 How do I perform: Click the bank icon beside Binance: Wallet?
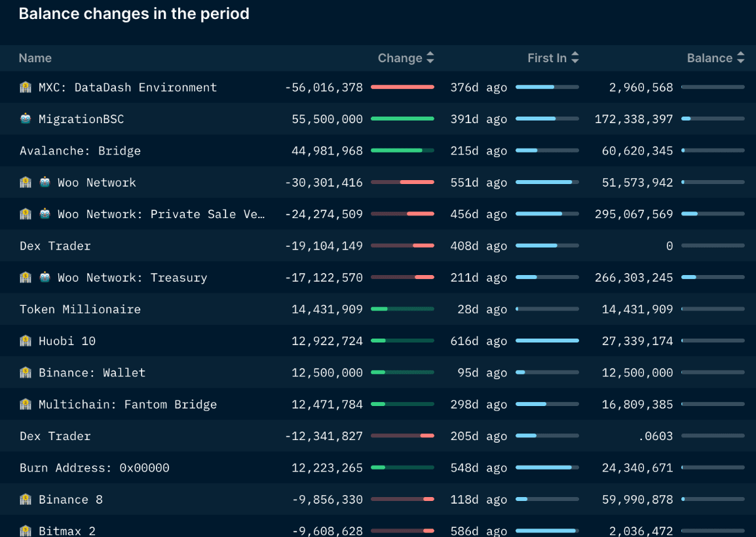pos(26,372)
